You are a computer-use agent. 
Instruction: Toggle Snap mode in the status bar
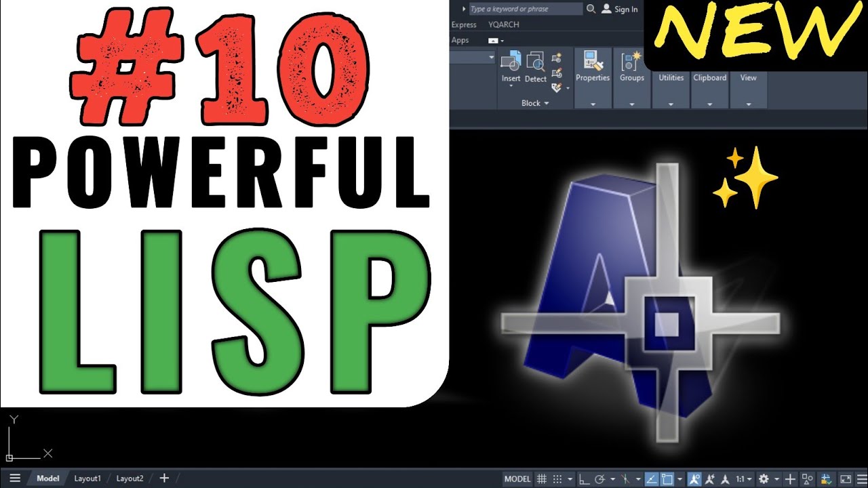pos(557,479)
